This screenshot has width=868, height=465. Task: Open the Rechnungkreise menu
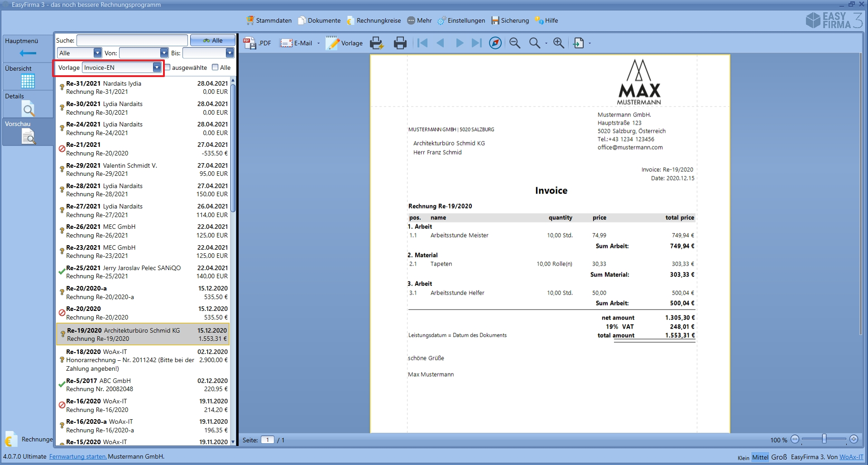coord(374,20)
